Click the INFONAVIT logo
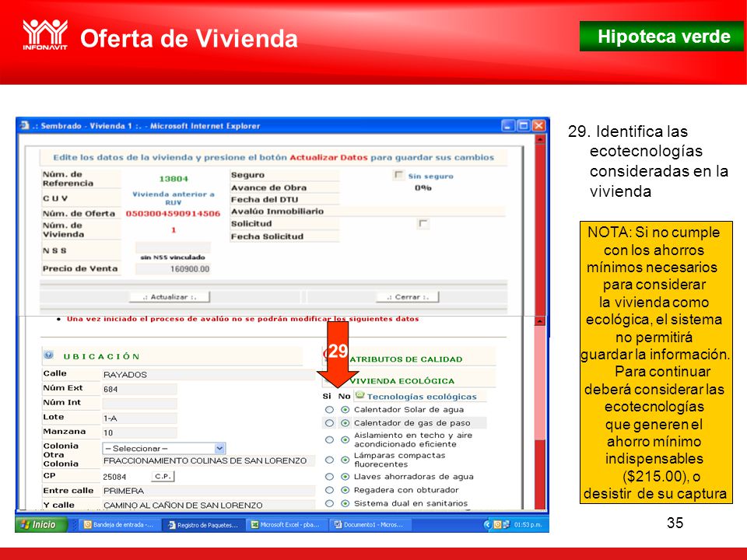Image resolution: width=747 pixels, height=560 pixels. tap(45, 35)
